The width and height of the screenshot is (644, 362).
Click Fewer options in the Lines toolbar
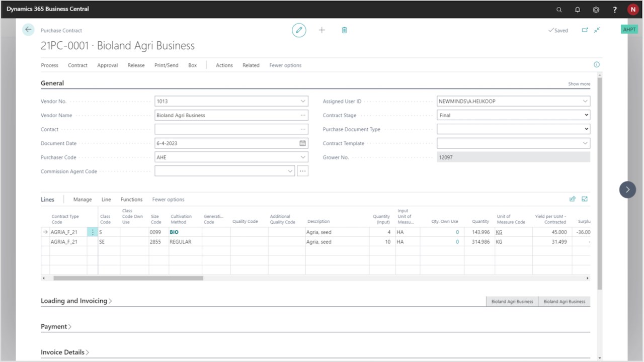[168, 200]
